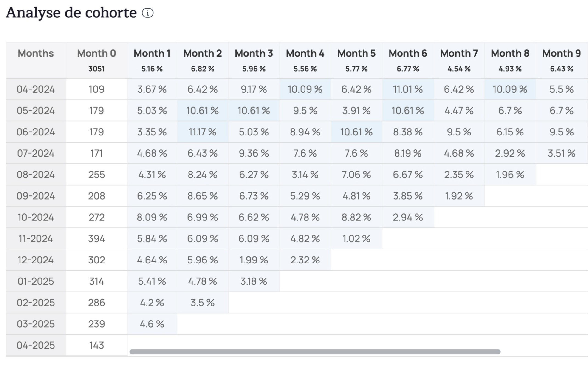Viewport: 588px width, 375px height.
Task: Click the 1.96 % cell for 08-2024
Action: tap(510, 175)
